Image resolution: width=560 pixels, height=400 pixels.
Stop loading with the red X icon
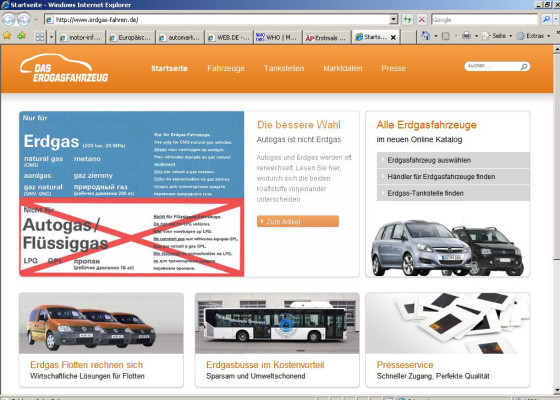[x=422, y=20]
